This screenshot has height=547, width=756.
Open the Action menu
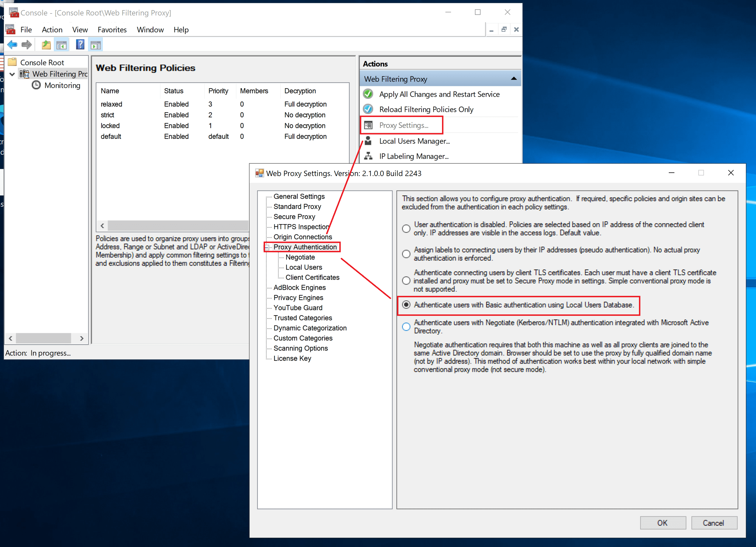(52, 30)
